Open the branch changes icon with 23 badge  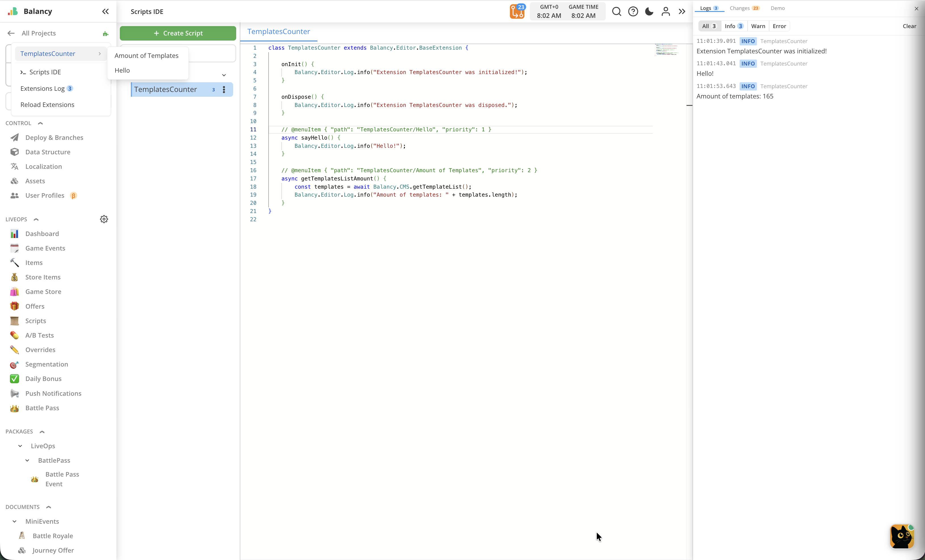[x=517, y=12]
